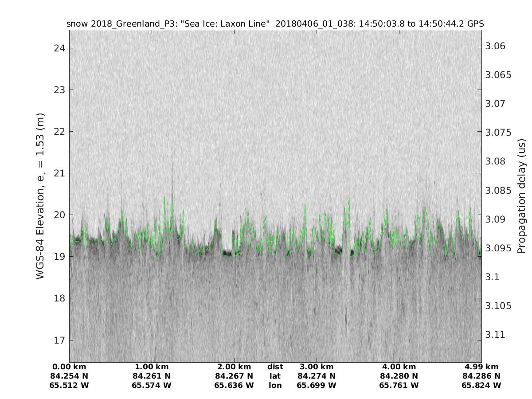Screen dimensions: 532x399
Task: Click the "0.00 km" distance label
Action: (x=70, y=367)
